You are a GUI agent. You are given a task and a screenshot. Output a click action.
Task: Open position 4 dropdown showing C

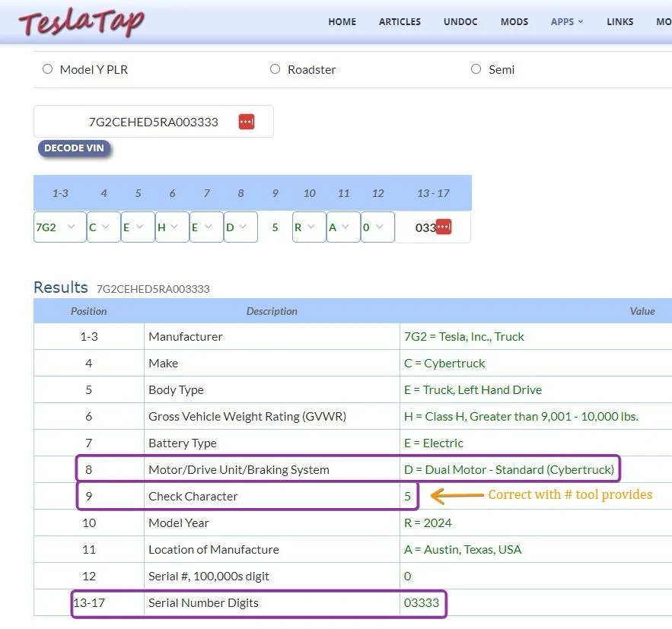coord(104,227)
